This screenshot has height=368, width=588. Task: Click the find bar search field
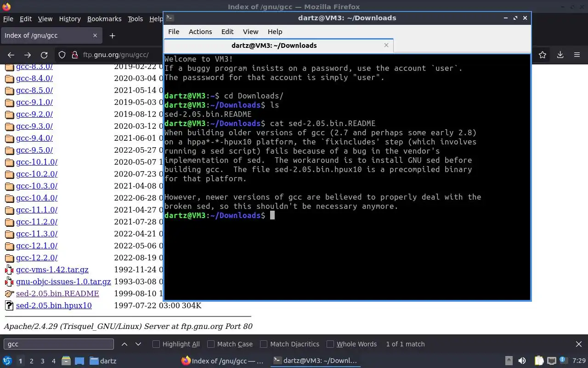(58, 344)
